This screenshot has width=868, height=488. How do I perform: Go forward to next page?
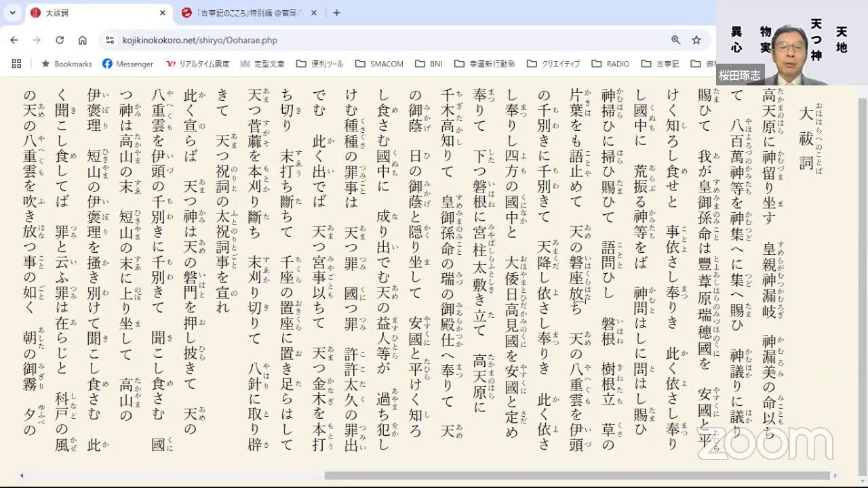click(x=37, y=40)
